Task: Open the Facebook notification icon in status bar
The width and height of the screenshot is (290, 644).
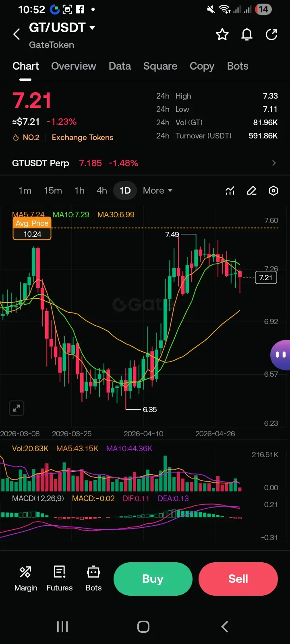Action: click(80, 9)
